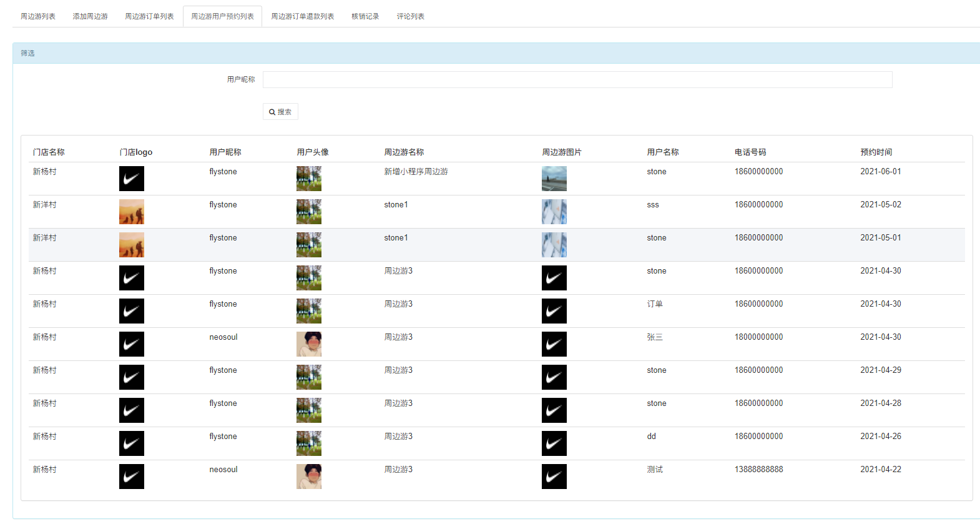Image resolution: width=980 pixels, height=524 pixels.
Task: Click the 预约时间 column header
Action: click(876, 152)
